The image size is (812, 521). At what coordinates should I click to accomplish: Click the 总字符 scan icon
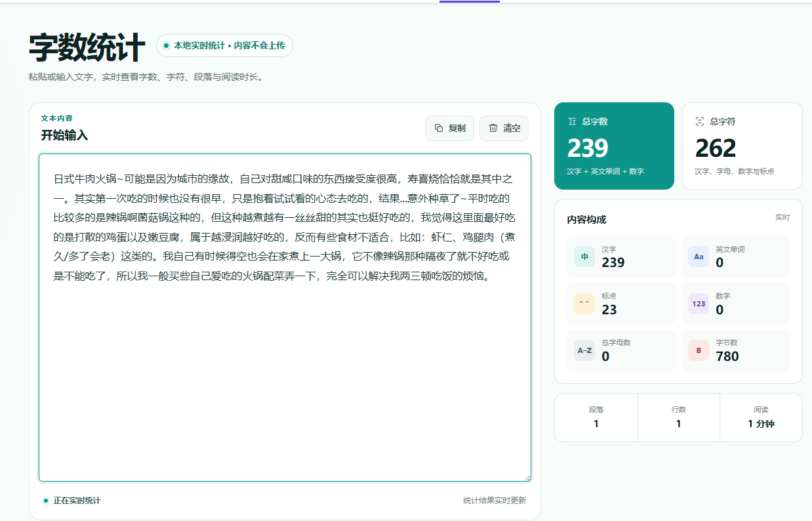700,121
